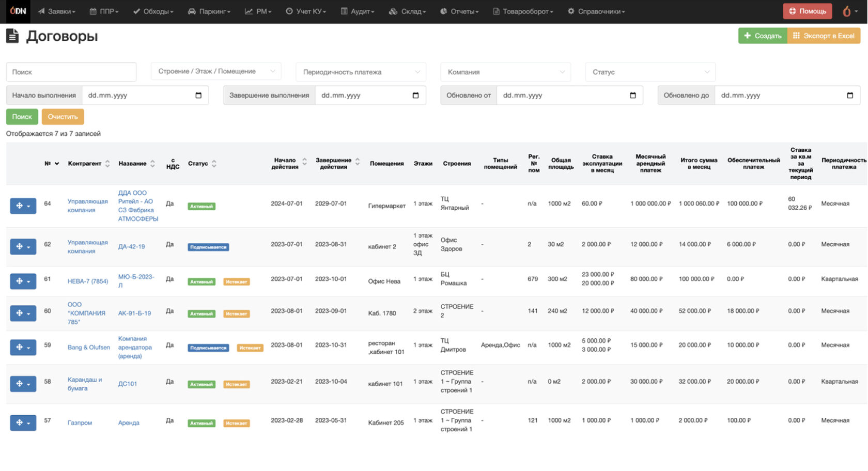The width and height of the screenshot is (868, 471).
Task: Open actions dropdown for contract 64
Action: [x=23, y=206]
